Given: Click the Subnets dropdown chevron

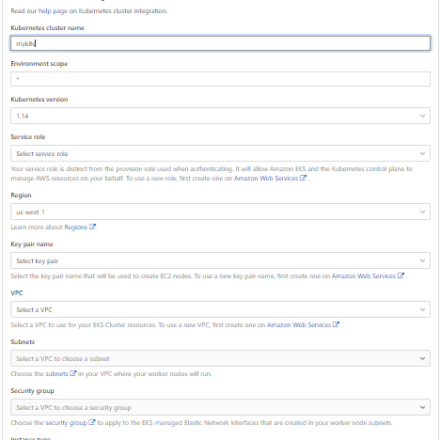Looking at the screenshot, I should (422, 358).
